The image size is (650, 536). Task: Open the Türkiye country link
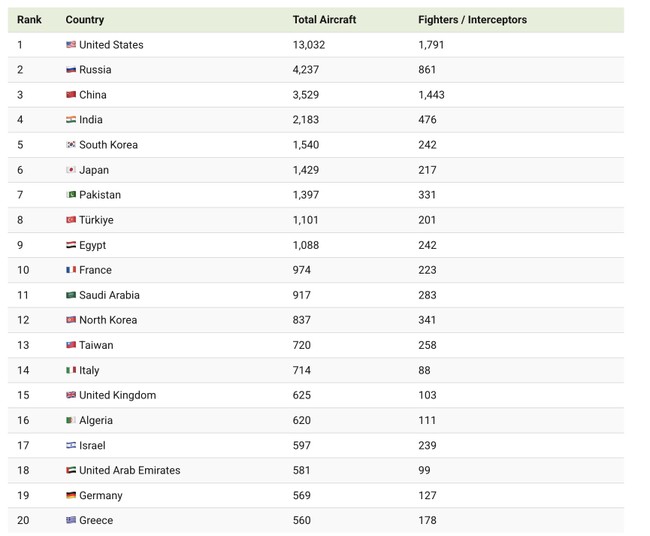(x=96, y=220)
